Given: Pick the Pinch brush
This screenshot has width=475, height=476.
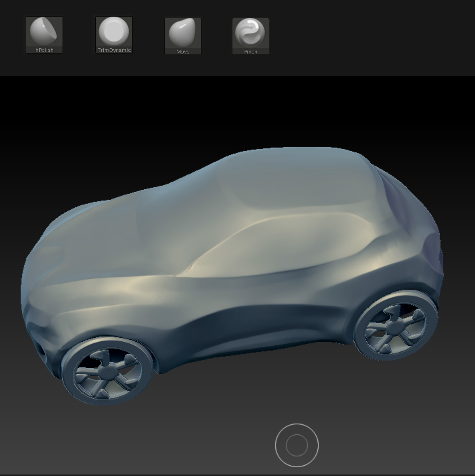Looking at the screenshot, I should coord(250,36).
